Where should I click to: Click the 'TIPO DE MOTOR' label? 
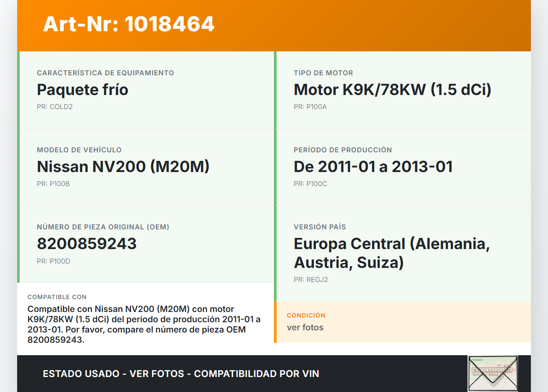point(323,73)
